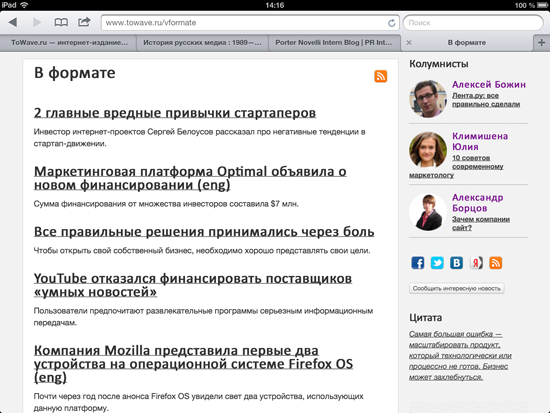Open the quote link under 'Цитата'
The height and width of the screenshot is (413, 550).
(460, 355)
